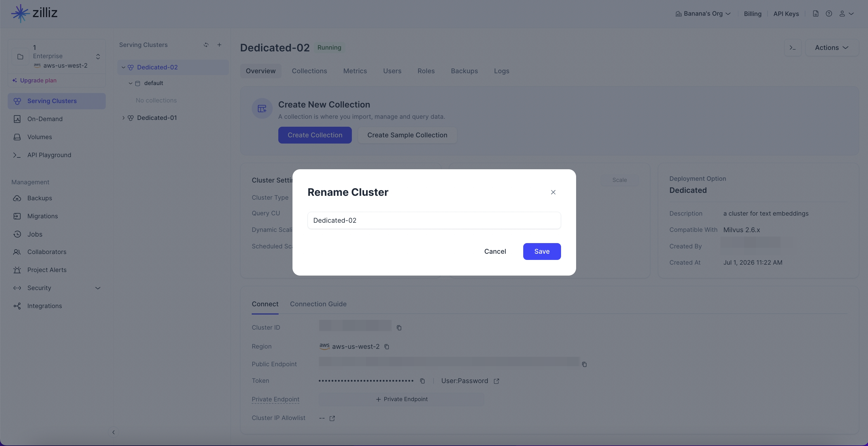
Task: Copy the Public Endpoint
Action: click(x=584, y=364)
